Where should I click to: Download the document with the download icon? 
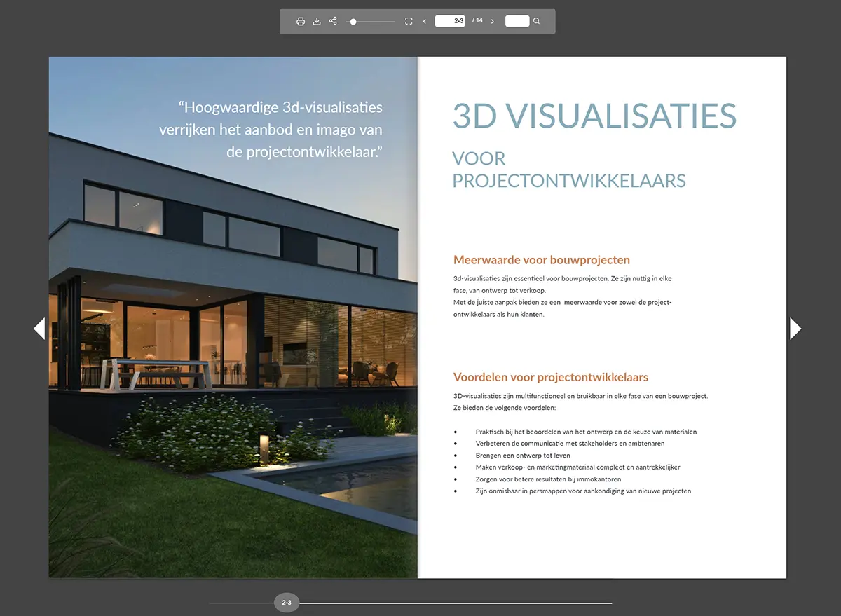click(x=317, y=21)
